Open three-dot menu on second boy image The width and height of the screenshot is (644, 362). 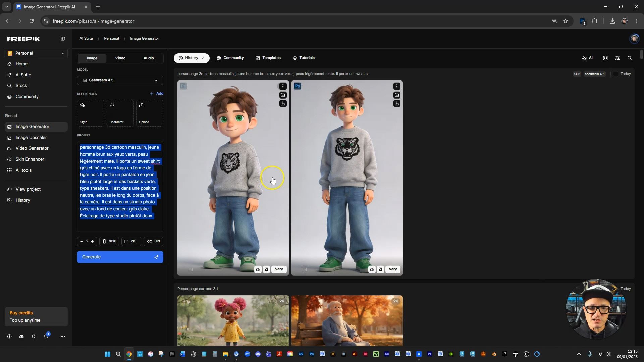point(397,86)
